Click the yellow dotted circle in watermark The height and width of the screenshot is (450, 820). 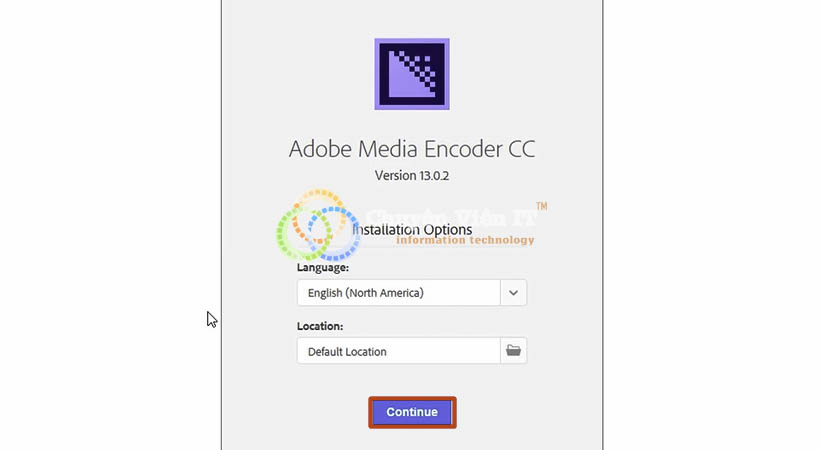pos(318,216)
